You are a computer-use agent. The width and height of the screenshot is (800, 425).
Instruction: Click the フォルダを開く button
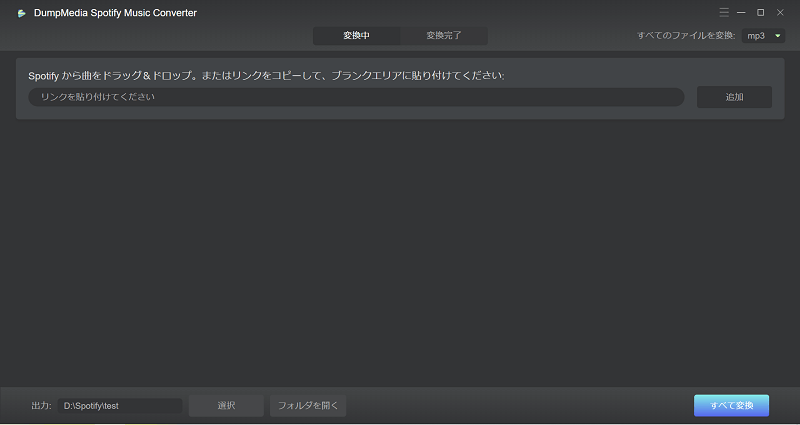[x=308, y=406]
